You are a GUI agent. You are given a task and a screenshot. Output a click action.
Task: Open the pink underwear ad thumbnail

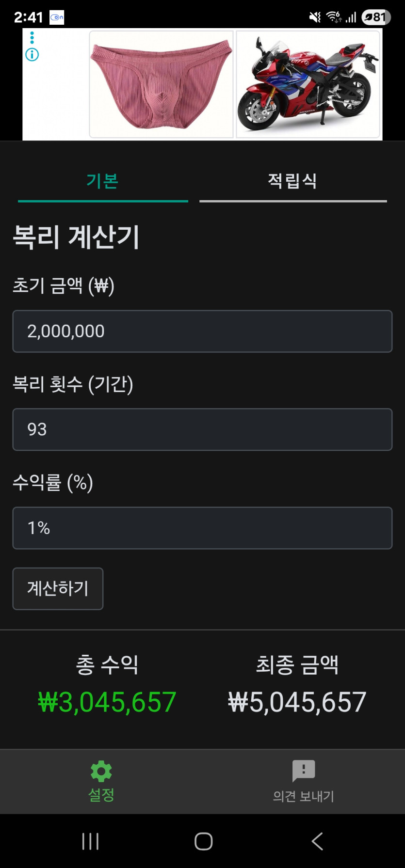pyautogui.click(x=162, y=84)
